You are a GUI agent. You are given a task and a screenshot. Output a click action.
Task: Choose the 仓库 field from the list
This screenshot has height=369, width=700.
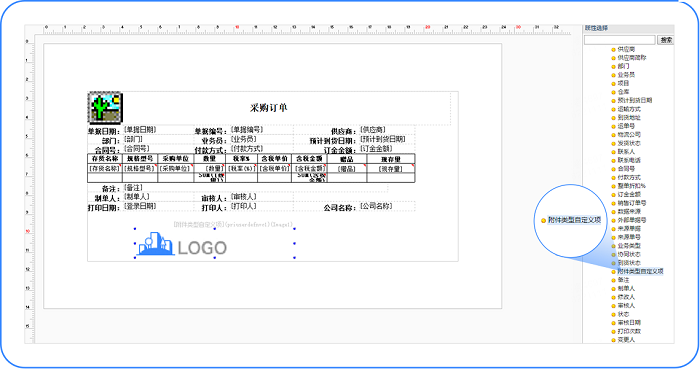(x=623, y=92)
